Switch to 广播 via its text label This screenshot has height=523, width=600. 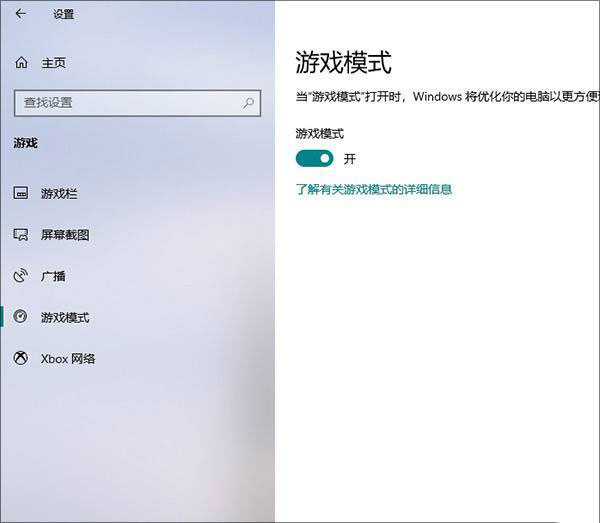click(53, 276)
